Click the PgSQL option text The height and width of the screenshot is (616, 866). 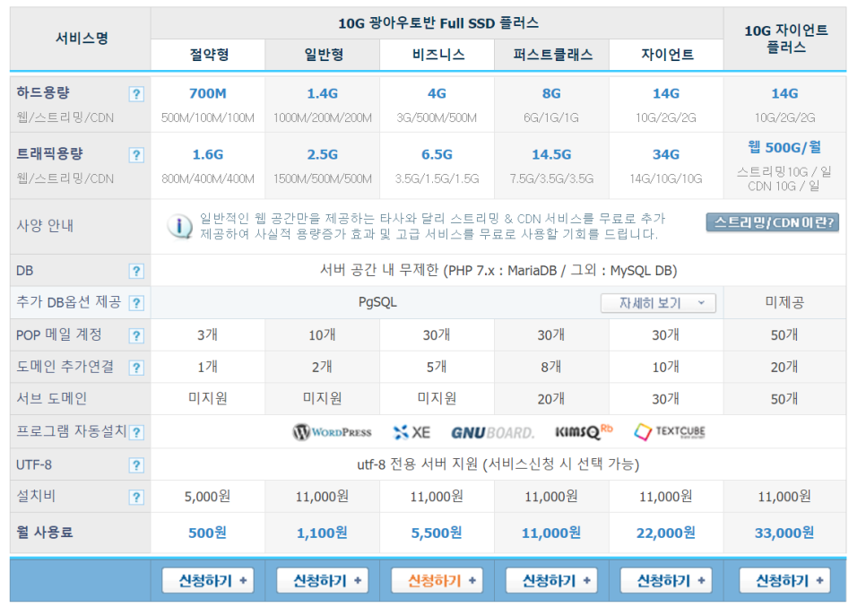coord(377,303)
